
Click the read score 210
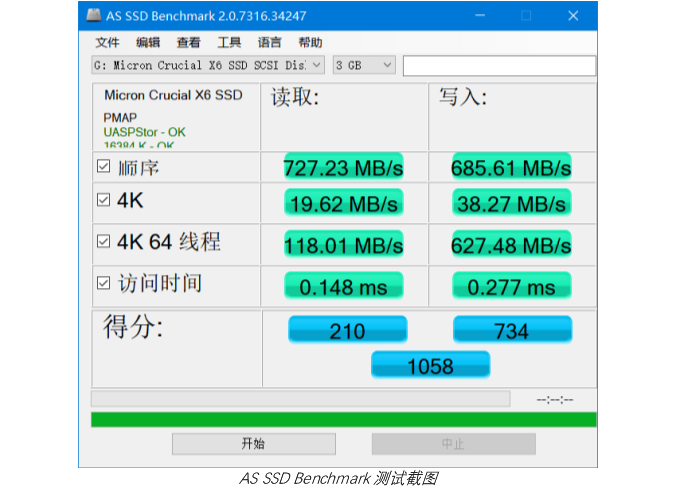click(x=347, y=330)
